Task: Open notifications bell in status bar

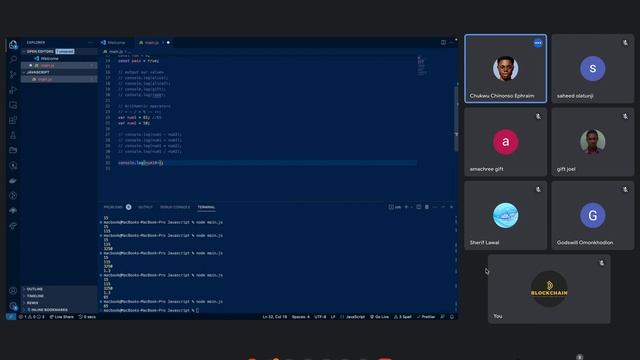Action: pyautogui.click(x=452, y=317)
